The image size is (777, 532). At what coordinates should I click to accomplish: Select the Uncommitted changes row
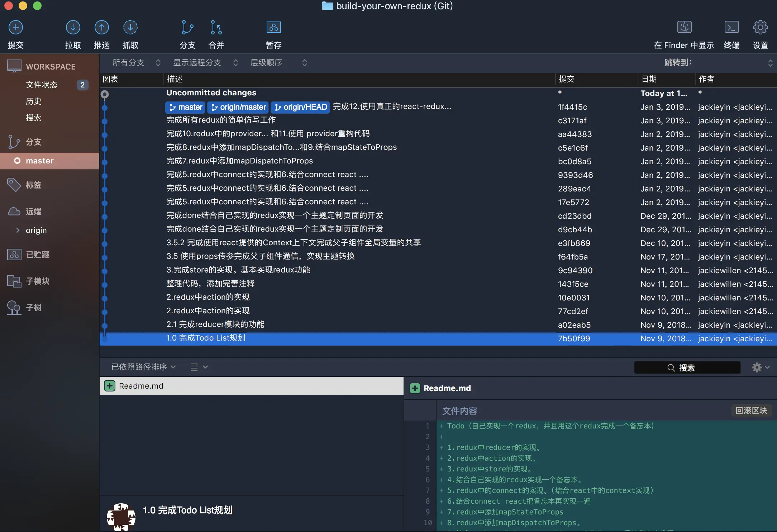click(x=211, y=93)
